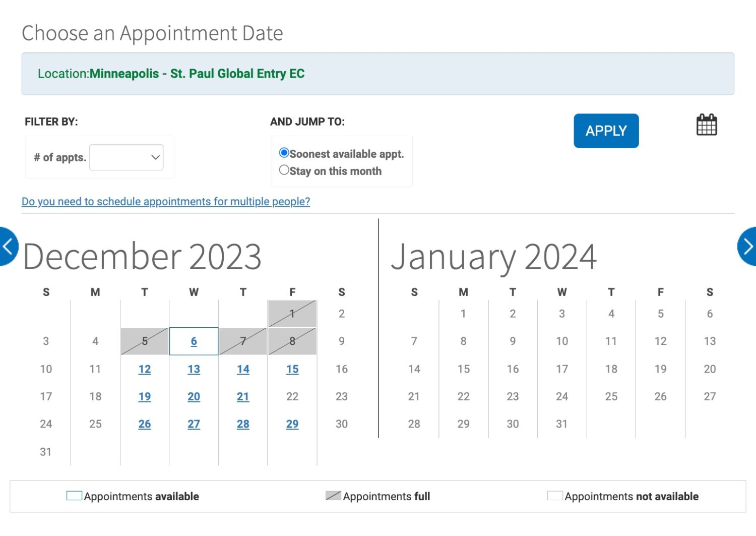Screen dimensions: 756x536
Task: Go to previous month with left arrow
Action: 7,246
